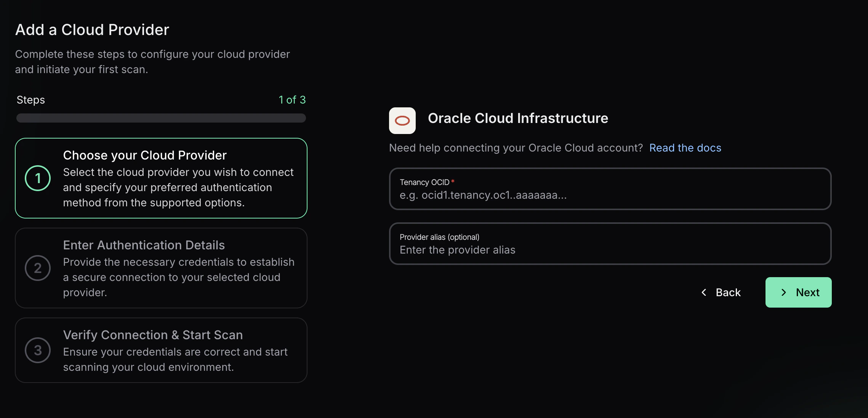The width and height of the screenshot is (868, 418).
Task: Select the Enter Authentication Details step card
Action: pos(161,268)
